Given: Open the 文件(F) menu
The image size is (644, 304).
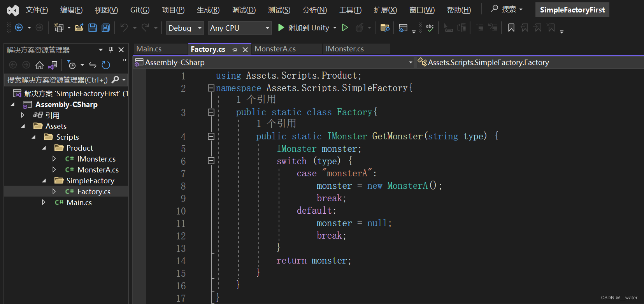Looking at the screenshot, I should click(x=37, y=10).
